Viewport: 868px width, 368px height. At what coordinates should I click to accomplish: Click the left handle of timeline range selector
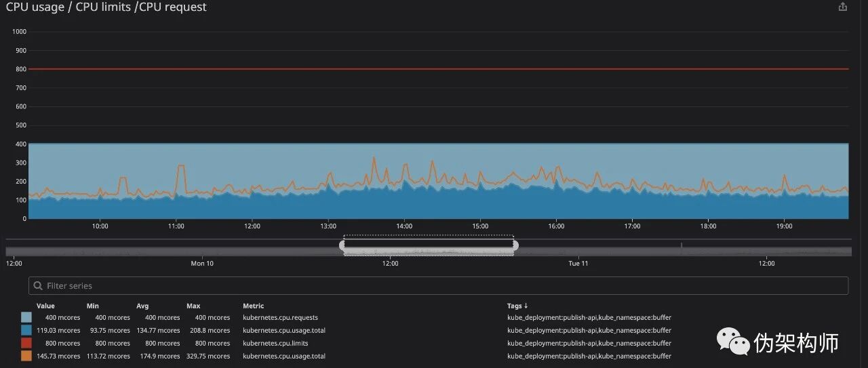click(342, 245)
